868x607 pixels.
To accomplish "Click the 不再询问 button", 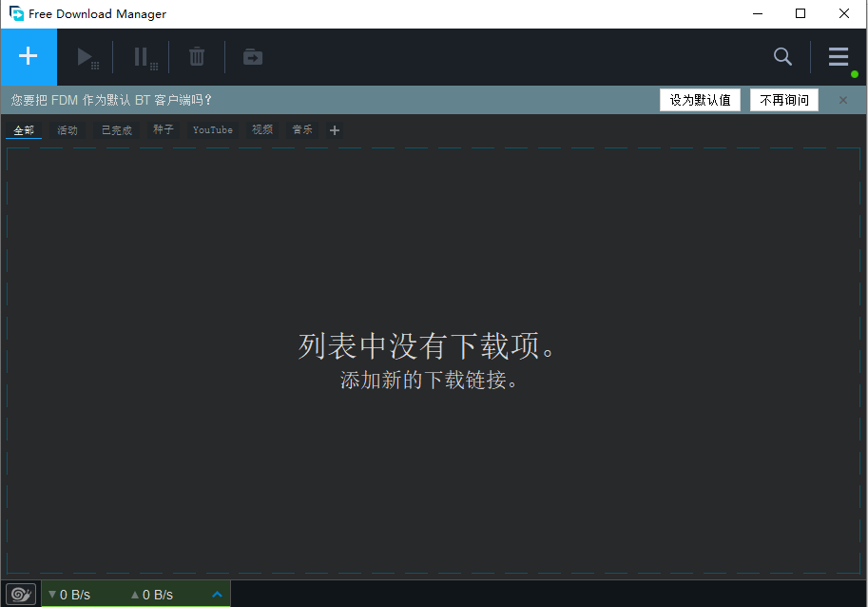I will click(x=783, y=99).
